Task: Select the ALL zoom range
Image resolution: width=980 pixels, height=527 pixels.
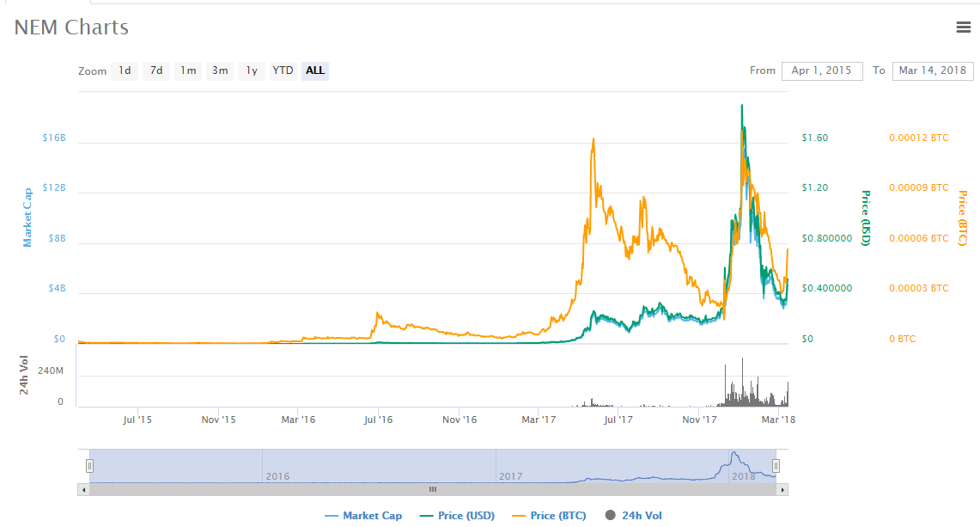Action: [315, 70]
